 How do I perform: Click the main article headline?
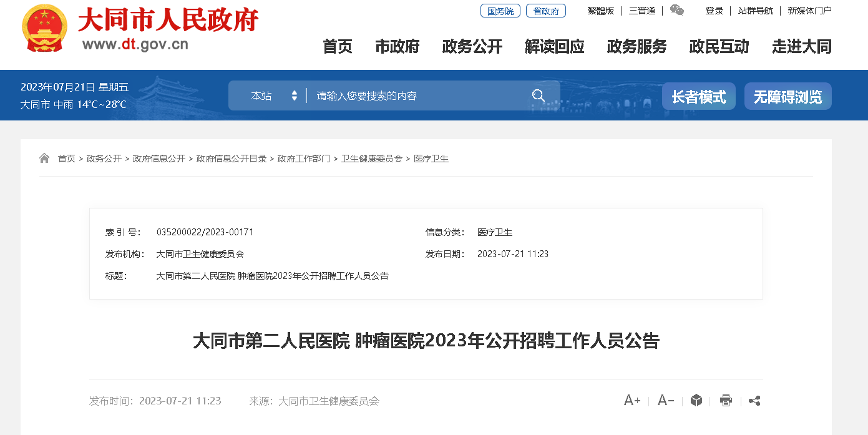pyautogui.click(x=426, y=341)
